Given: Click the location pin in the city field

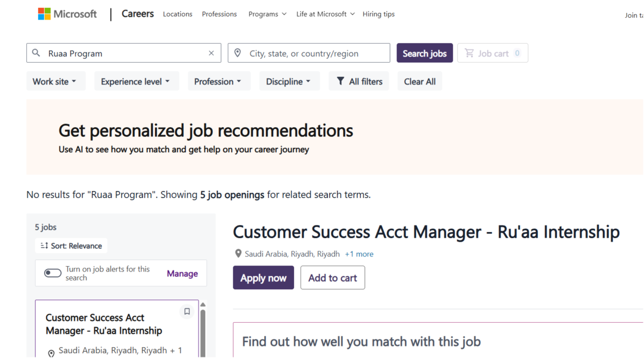Looking at the screenshot, I should pyautogui.click(x=237, y=53).
